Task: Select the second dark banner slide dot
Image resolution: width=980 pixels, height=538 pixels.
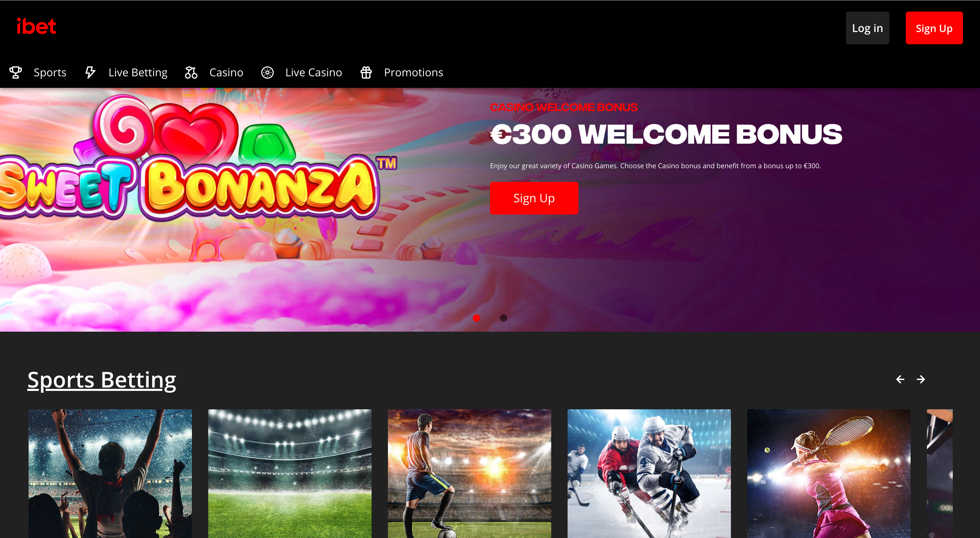Action: [x=503, y=318]
